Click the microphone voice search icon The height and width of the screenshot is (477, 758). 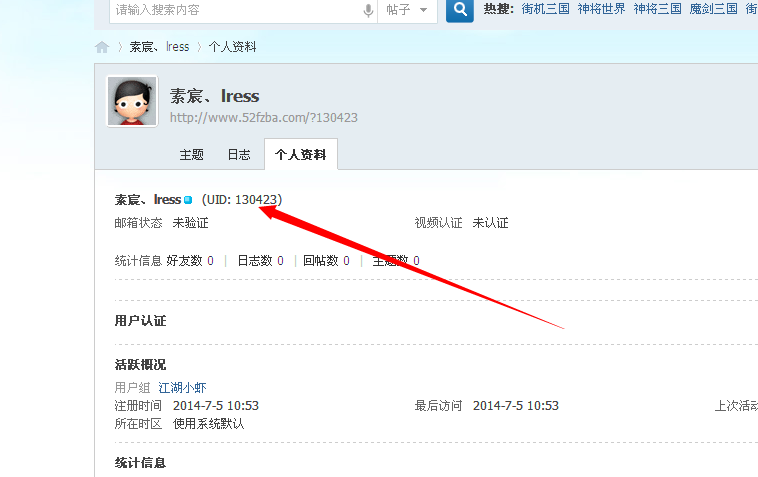click(368, 10)
